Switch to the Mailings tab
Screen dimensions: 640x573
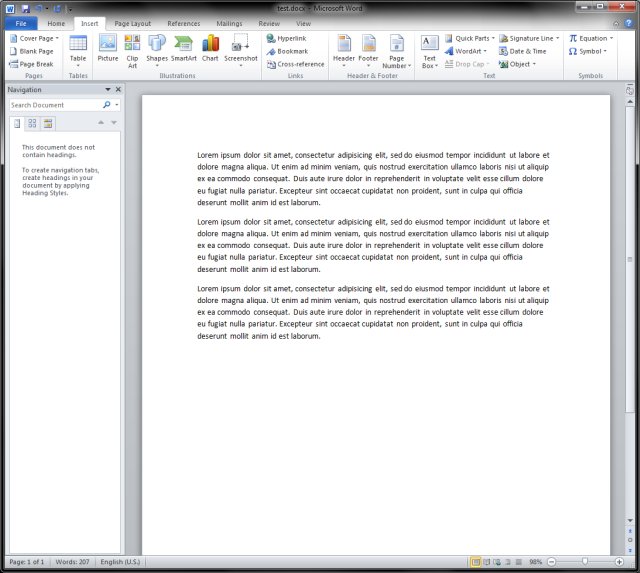pyautogui.click(x=229, y=24)
